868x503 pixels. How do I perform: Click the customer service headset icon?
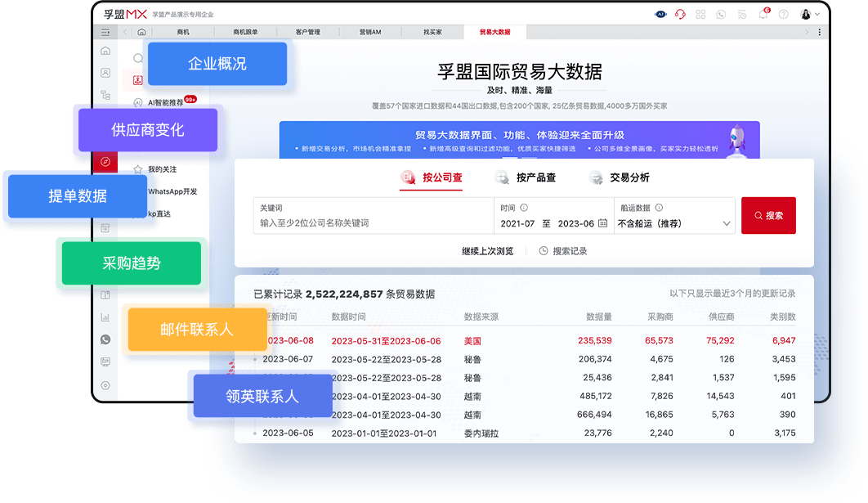tap(680, 14)
